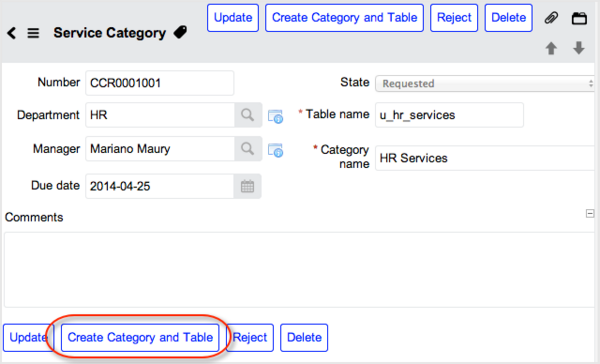Click the Category name field HR Services

pyautogui.click(x=484, y=158)
